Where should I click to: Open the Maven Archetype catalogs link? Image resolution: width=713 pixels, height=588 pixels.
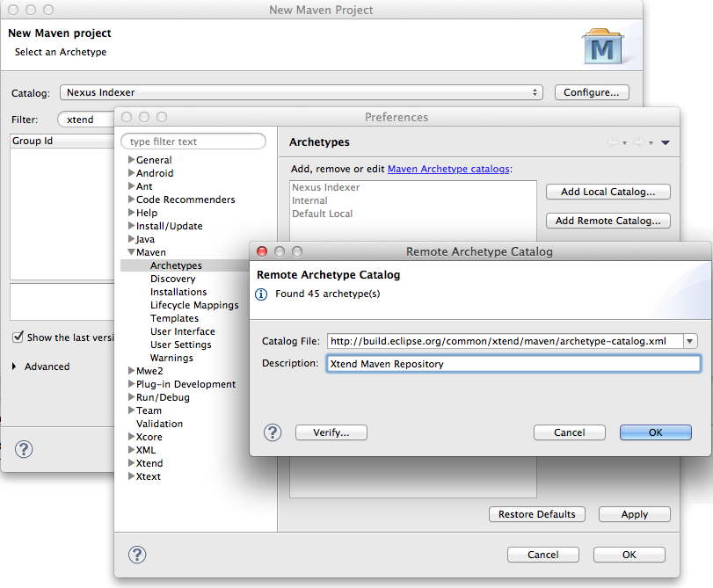pos(448,169)
